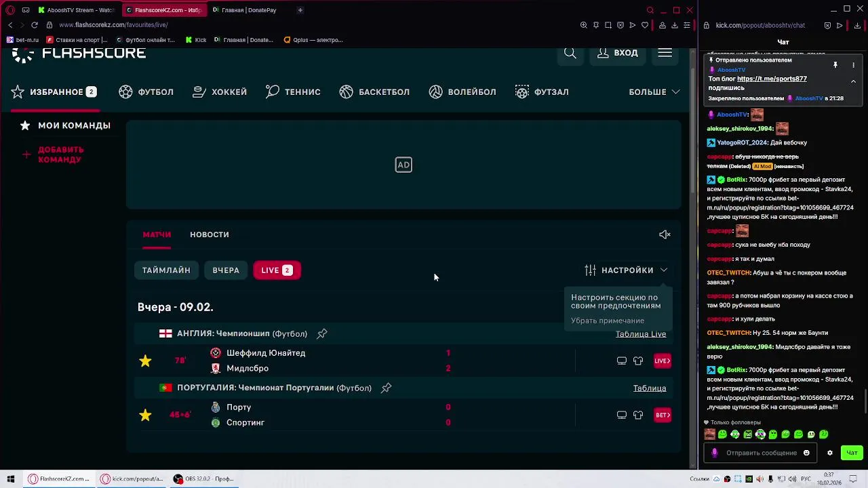Select the LIVE 2 filter
This screenshot has width=868, height=488.
click(277, 270)
